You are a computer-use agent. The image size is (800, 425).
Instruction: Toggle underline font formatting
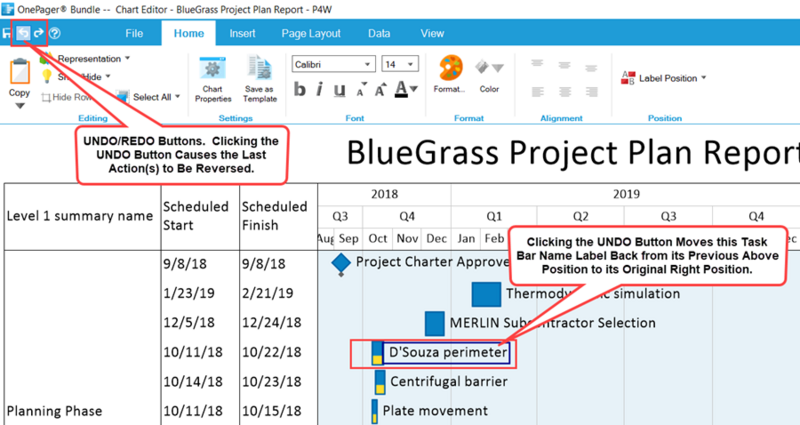click(x=339, y=90)
